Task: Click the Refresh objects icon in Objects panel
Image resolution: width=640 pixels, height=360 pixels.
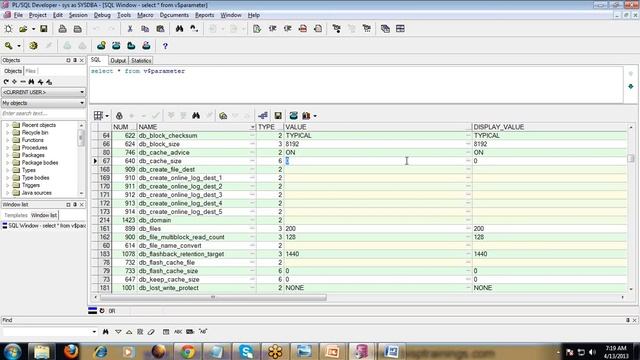Action: pyautogui.click(x=6, y=82)
